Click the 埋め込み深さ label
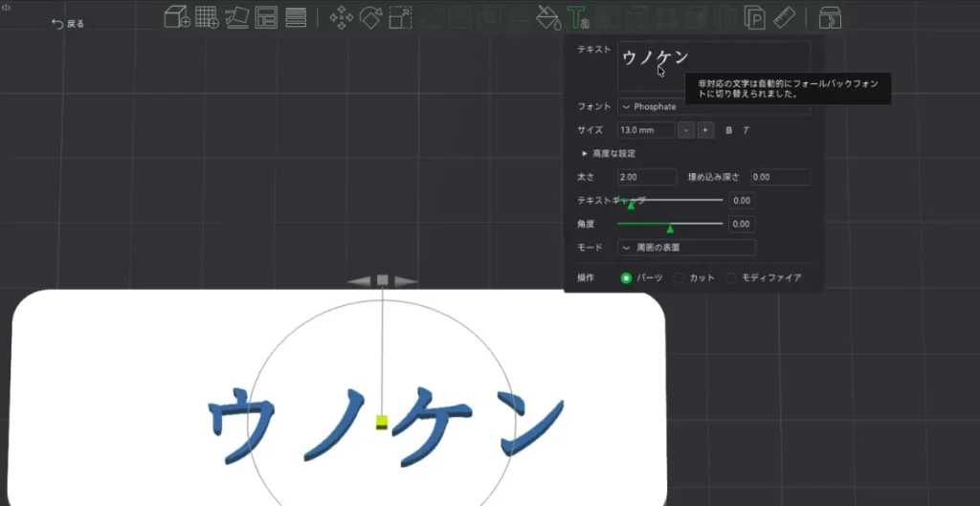980x506 pixels. (714, 177)
